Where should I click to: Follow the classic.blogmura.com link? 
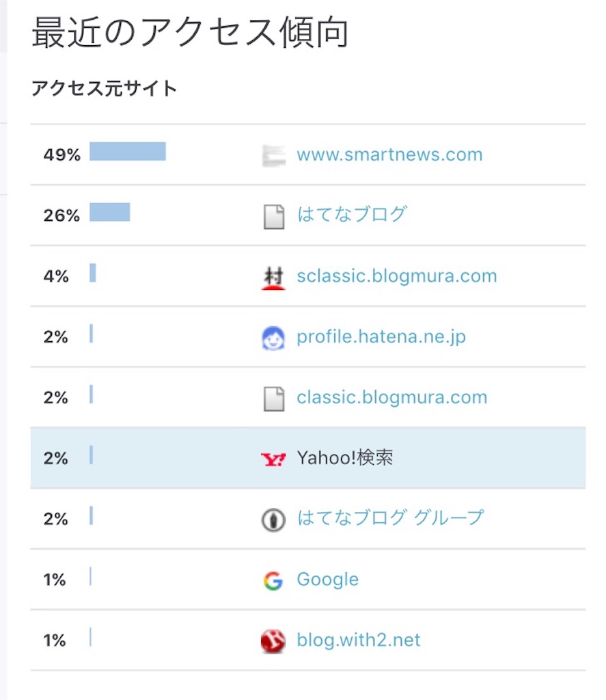click(391, 397)
